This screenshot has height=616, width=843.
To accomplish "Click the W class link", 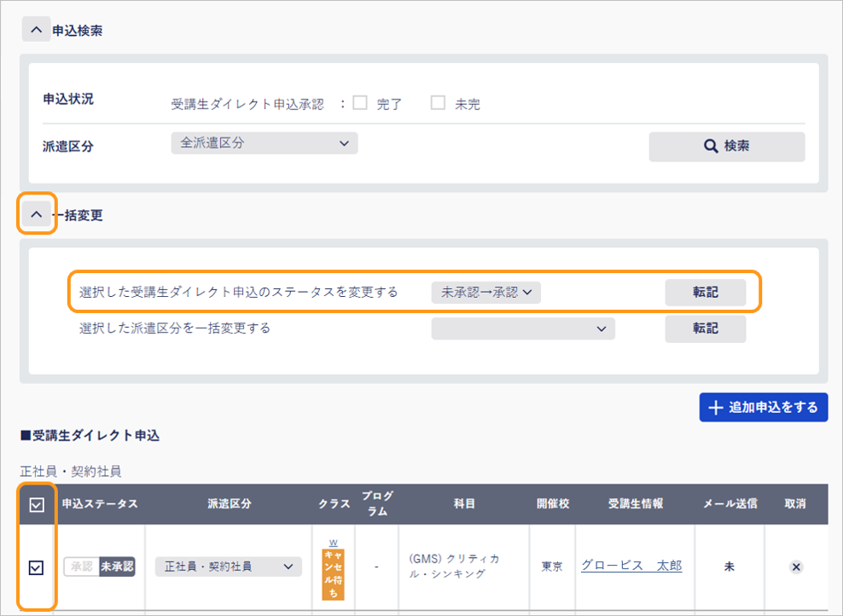I will [x=334, y=542].
